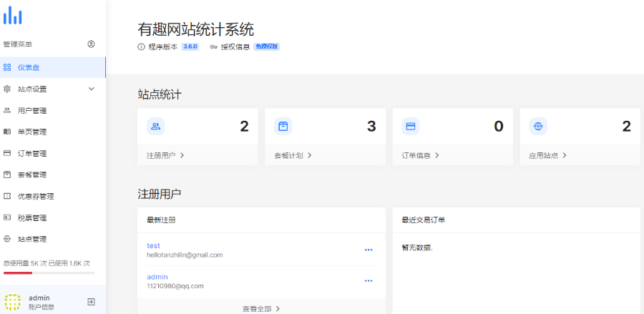Click the red usage progress bar
The width and height of the screenshot is (644, 314).
(18, 273)
